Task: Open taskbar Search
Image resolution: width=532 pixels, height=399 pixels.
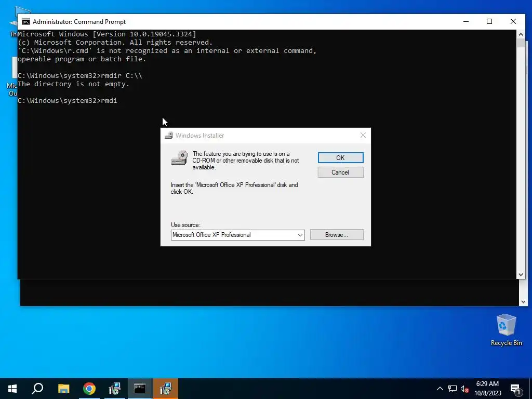Action: (x=37, y=389)
